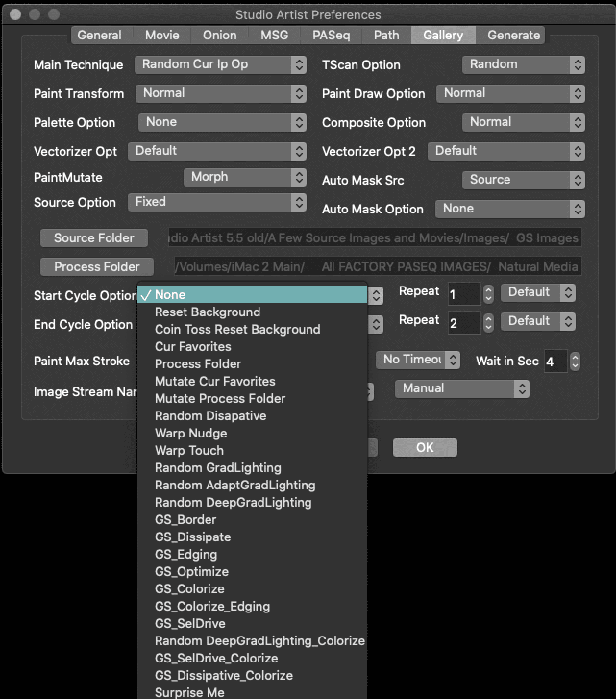Screen dimensions: 616x699
Task: Select Warp Touch option
Action: point(252,450)
